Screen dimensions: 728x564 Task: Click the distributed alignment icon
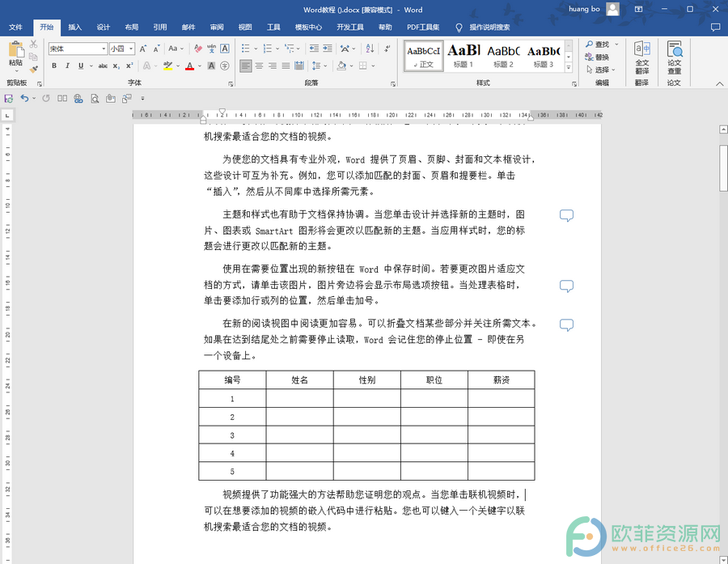tap(299, 66)
